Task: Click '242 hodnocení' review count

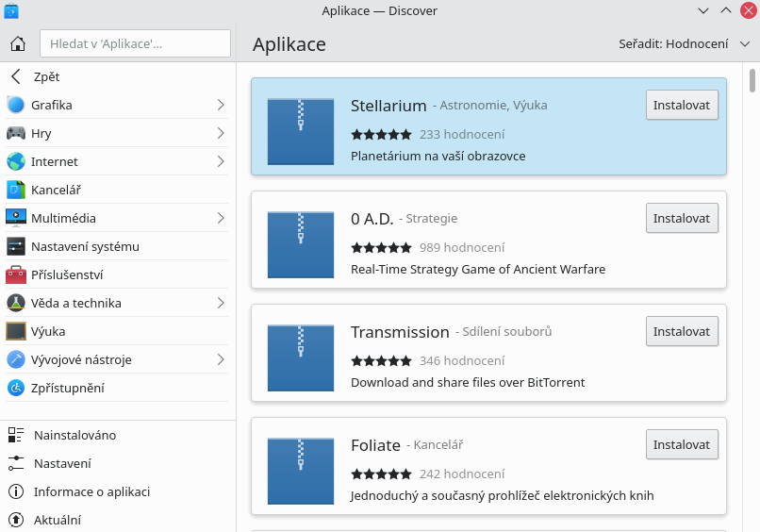Action: click(462, 474)
